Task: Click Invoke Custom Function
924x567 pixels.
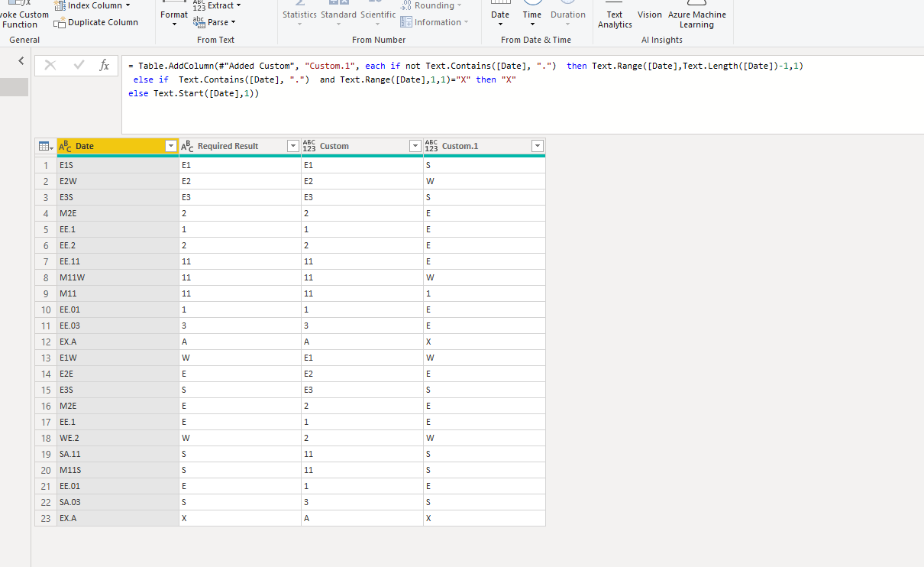Action: (24, 15)
